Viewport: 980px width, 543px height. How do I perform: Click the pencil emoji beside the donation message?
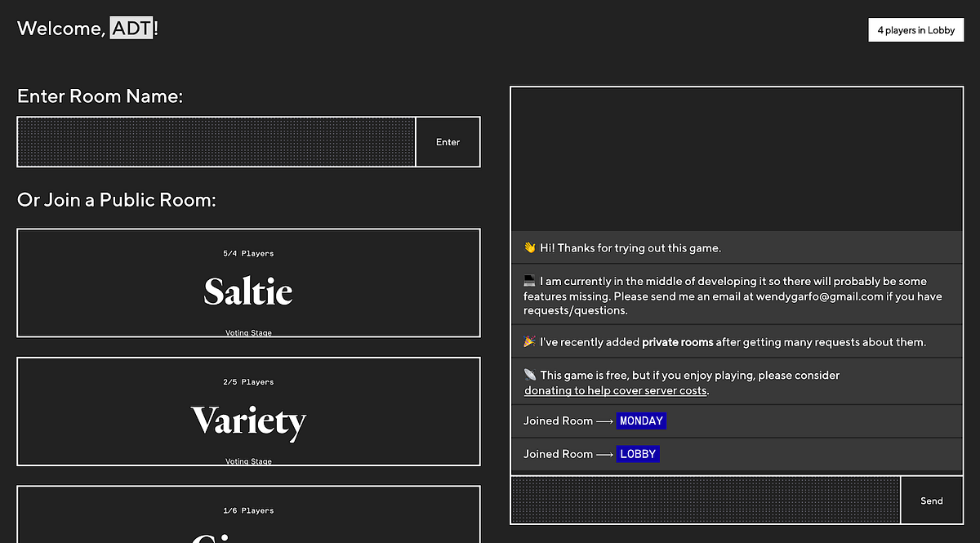coord(530,375)
